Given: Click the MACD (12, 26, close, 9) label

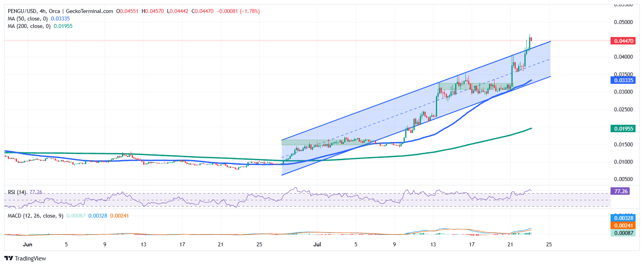Looking at the screenshot, I should click(35, 216).
